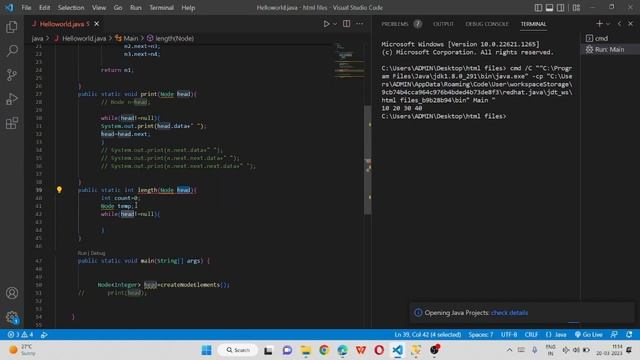640x360 pixels.
Task: Select the Helloworld.java editor tab
Action: pos(65,24)
